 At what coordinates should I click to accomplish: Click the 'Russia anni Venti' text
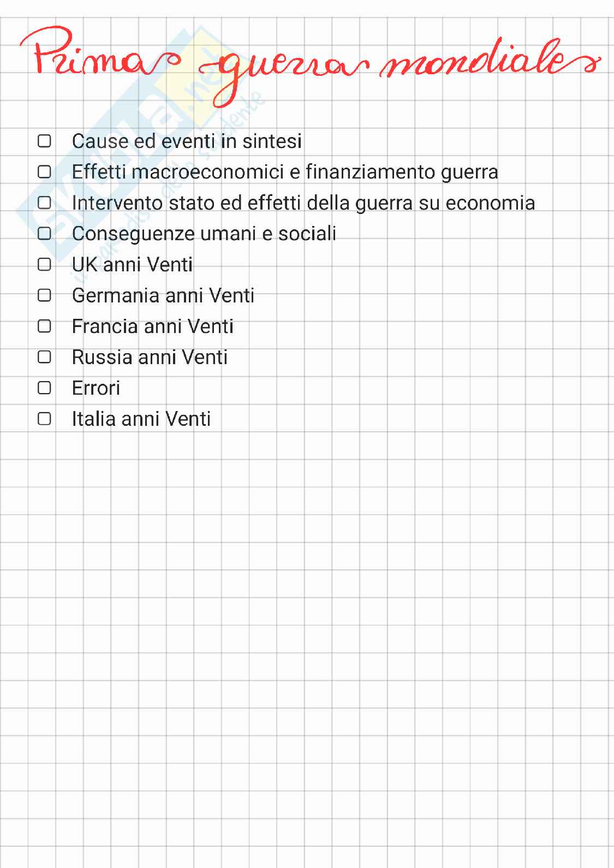pos(150,357)
